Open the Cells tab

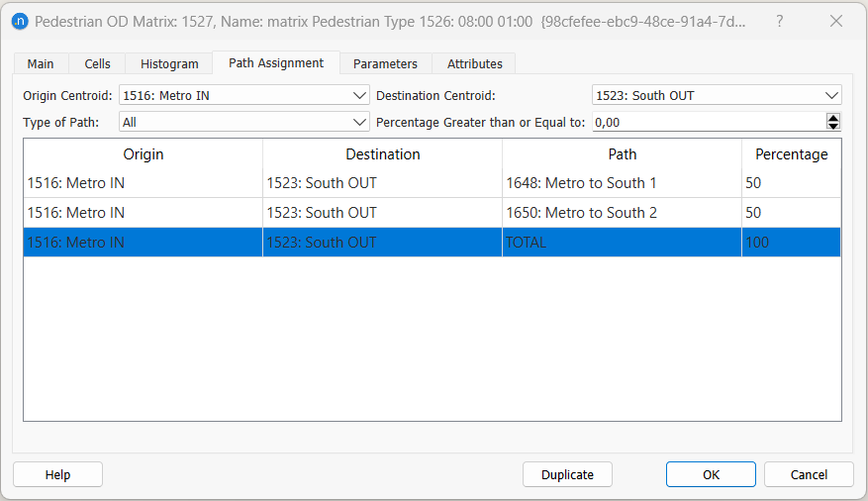click(97, 63)
